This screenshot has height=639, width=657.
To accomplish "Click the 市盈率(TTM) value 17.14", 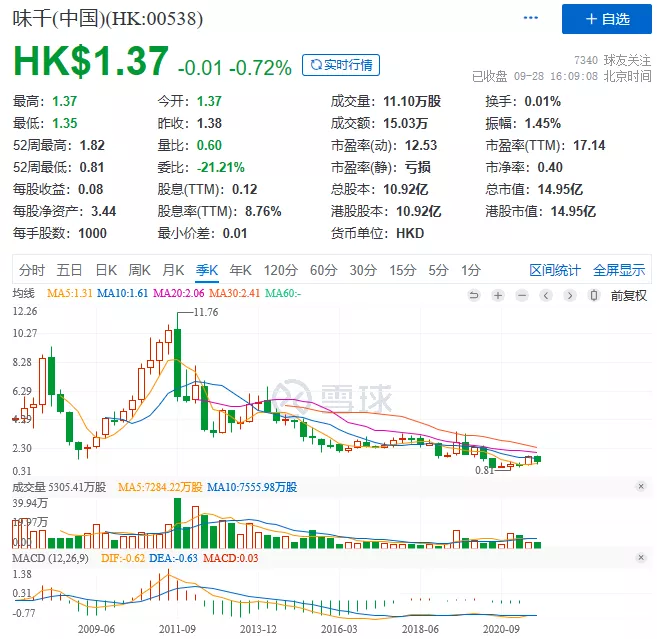I will 589,145.
